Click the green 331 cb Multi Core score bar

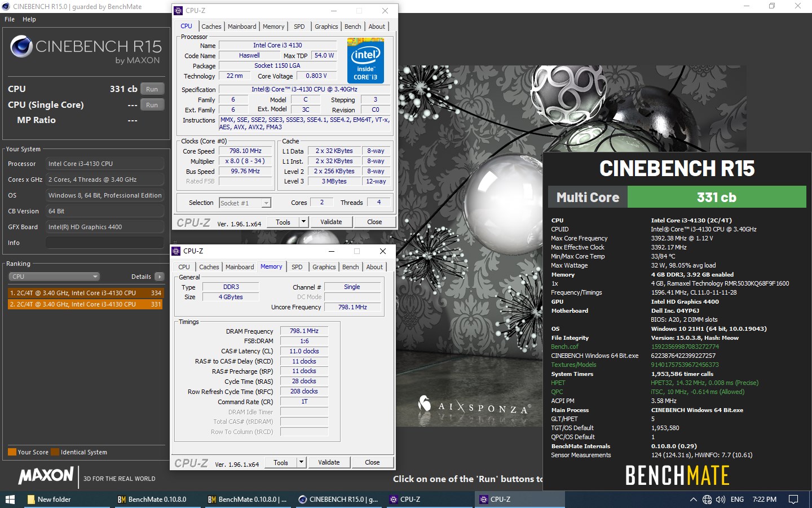[717, 198]
